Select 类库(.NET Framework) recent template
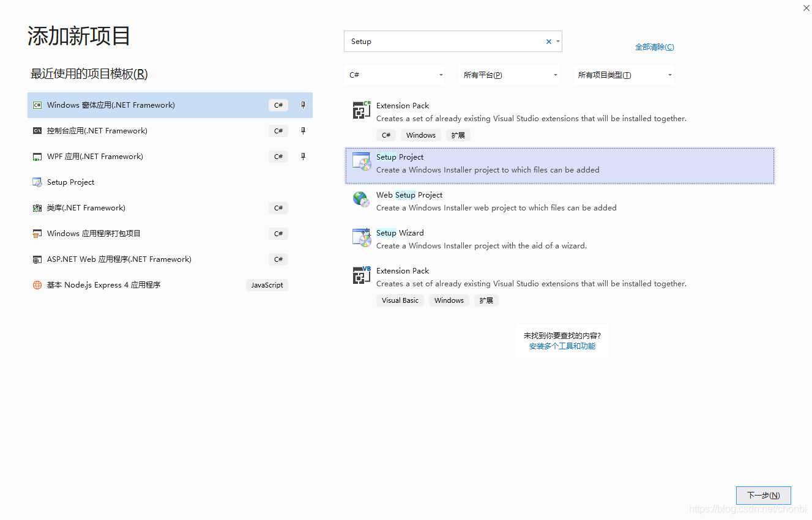The height and width of the screenshot is (520, 812). (170, 208)
